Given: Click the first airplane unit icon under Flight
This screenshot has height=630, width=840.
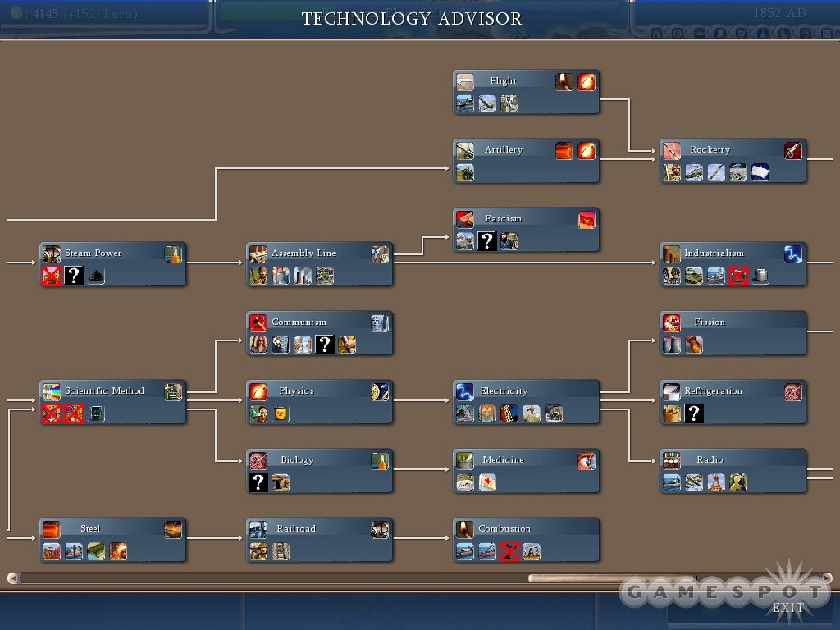Looking at the screenshot, I should (487, 103).
